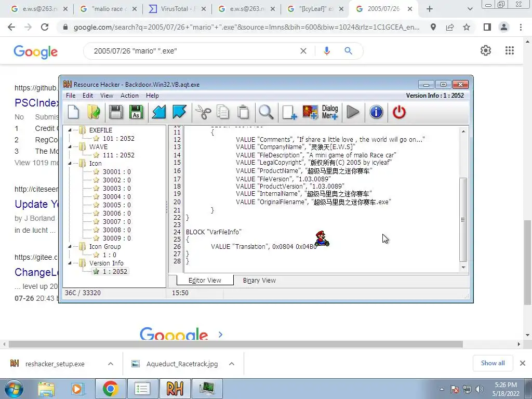Click the Copy pages icon

(223, 112)
